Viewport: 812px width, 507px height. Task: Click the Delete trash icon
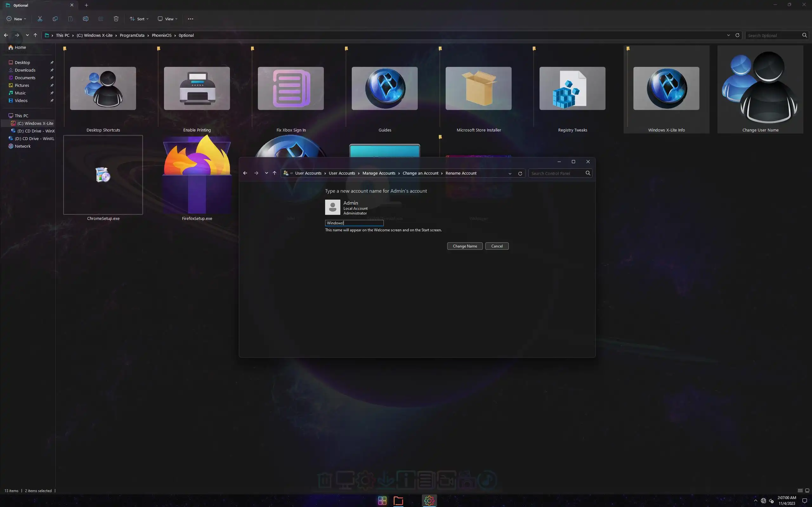(116, 19)
